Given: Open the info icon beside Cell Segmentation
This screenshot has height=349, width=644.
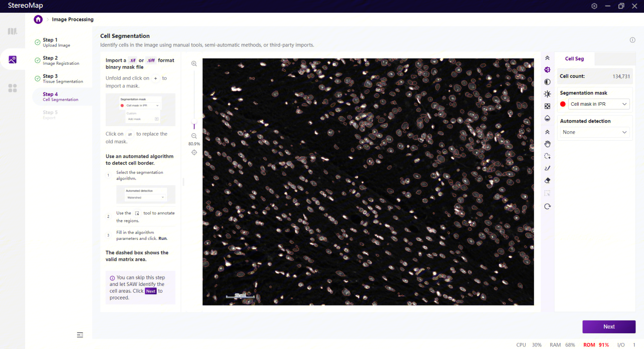Looking at the screenshot, I should (x=632, y=40).
